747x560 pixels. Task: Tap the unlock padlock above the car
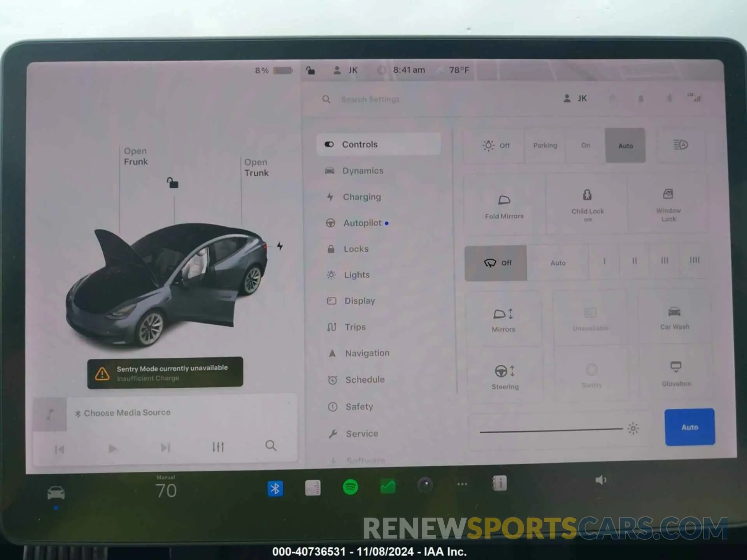click(x=172, y=183)
